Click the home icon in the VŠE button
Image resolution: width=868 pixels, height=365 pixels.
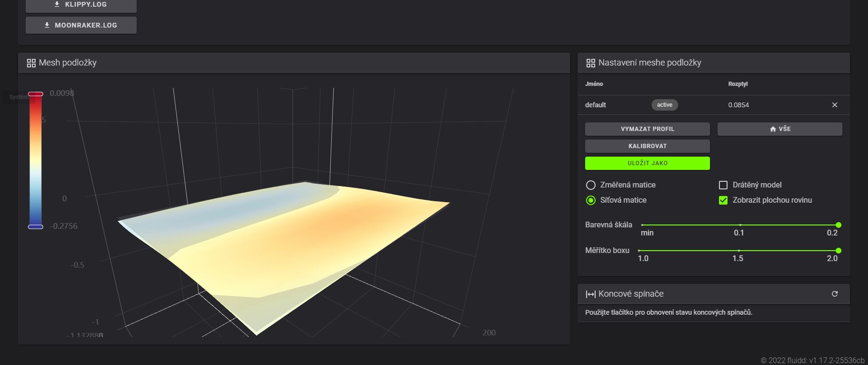coord(773,129)
